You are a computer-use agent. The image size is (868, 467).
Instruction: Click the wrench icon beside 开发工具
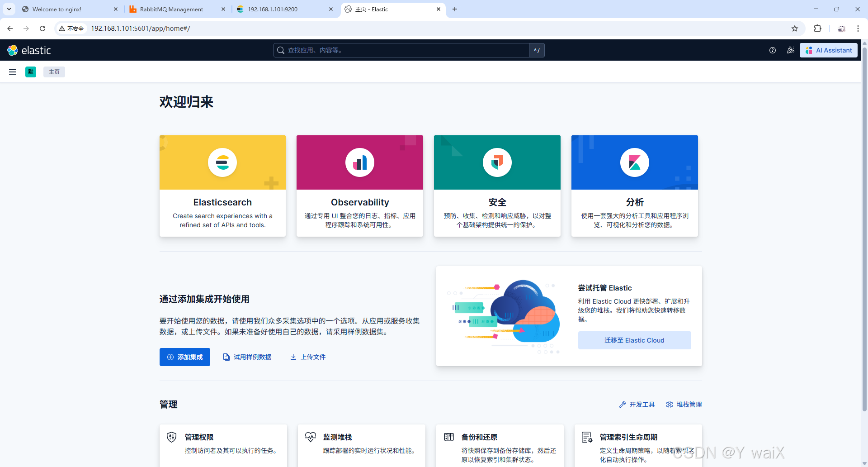(623, 405)
